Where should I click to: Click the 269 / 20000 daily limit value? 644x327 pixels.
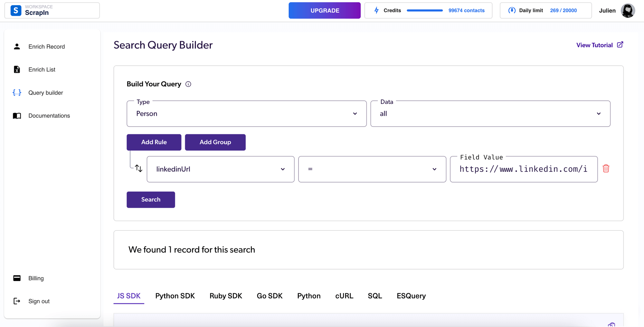pyautogui.click(x=563, y=10)
